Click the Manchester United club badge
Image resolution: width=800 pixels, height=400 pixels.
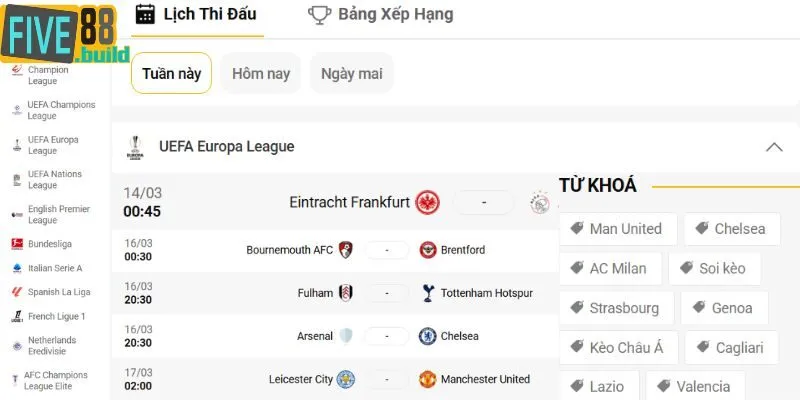pyautogui.click(x=428, y=379)
